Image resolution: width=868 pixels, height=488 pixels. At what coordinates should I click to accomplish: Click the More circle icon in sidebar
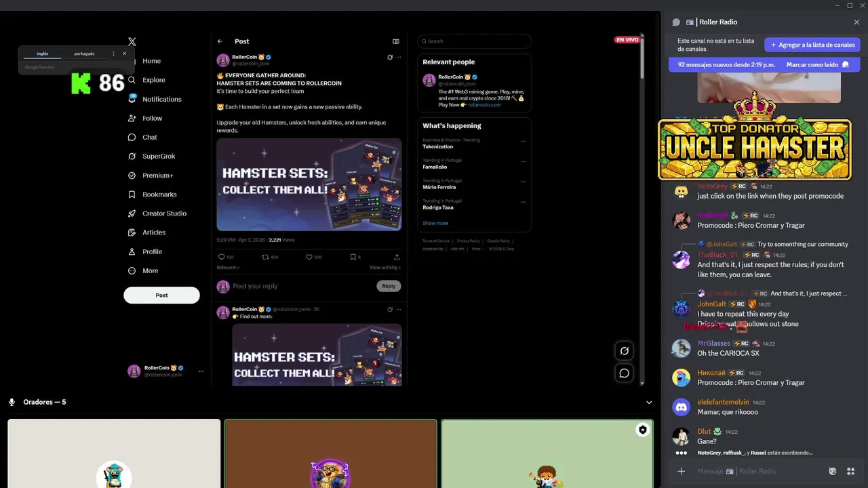132,270
